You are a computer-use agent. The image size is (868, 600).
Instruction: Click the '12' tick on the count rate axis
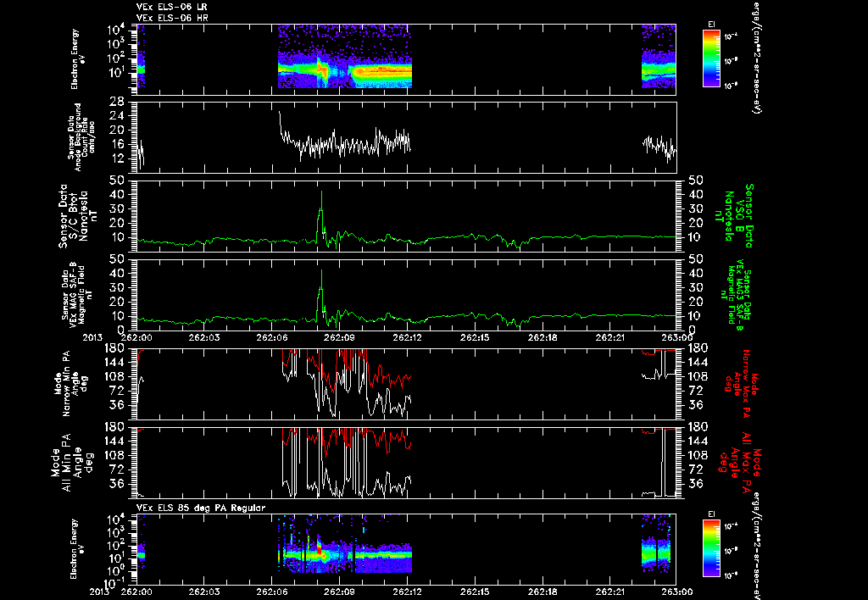click(116, 158)
